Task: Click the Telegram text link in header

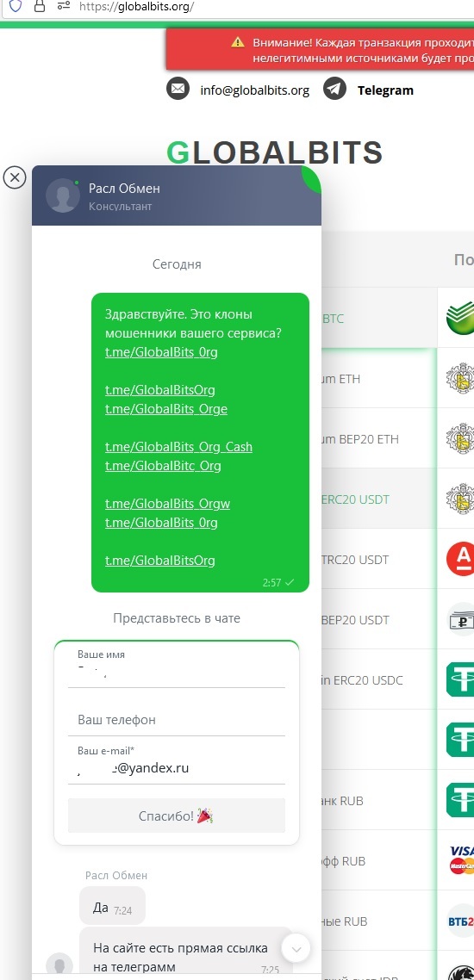Action: (x=385, y=90)
